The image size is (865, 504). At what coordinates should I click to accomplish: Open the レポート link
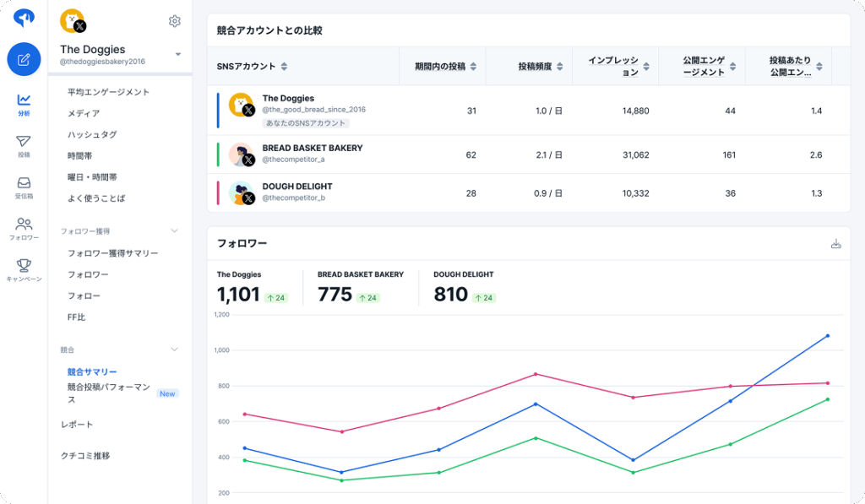77,424
